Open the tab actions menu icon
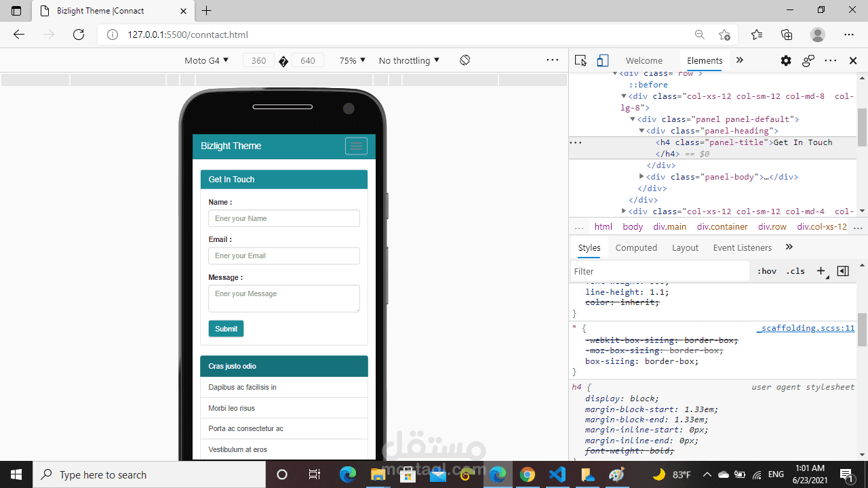This screenshot has width=868, height=488. tap(16, 11)
